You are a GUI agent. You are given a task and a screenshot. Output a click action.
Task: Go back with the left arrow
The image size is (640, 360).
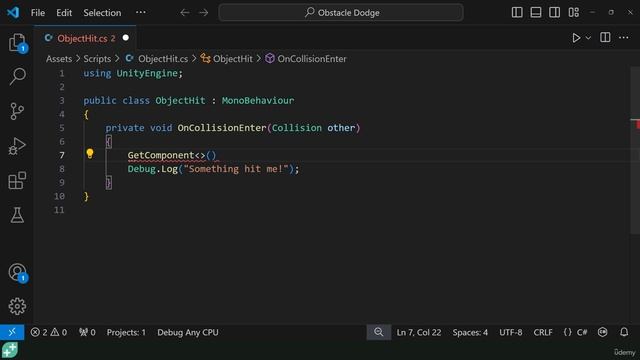pos(185,13)
